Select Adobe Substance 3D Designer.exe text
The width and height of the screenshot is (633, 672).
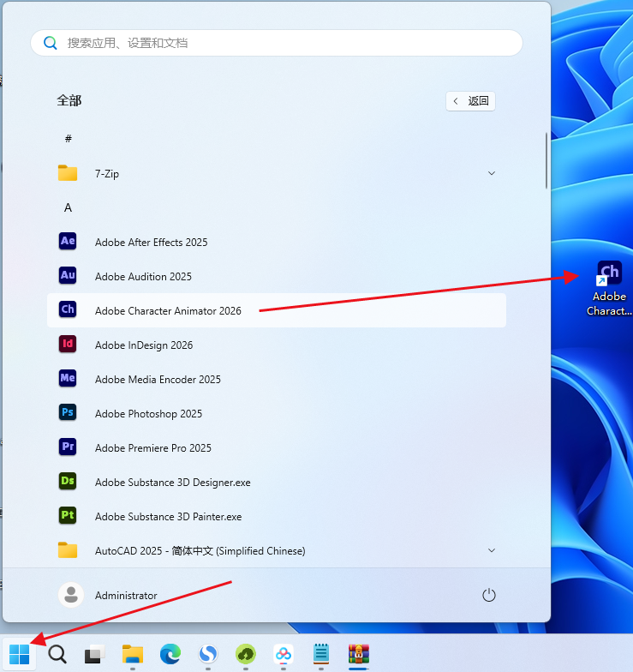173,482
